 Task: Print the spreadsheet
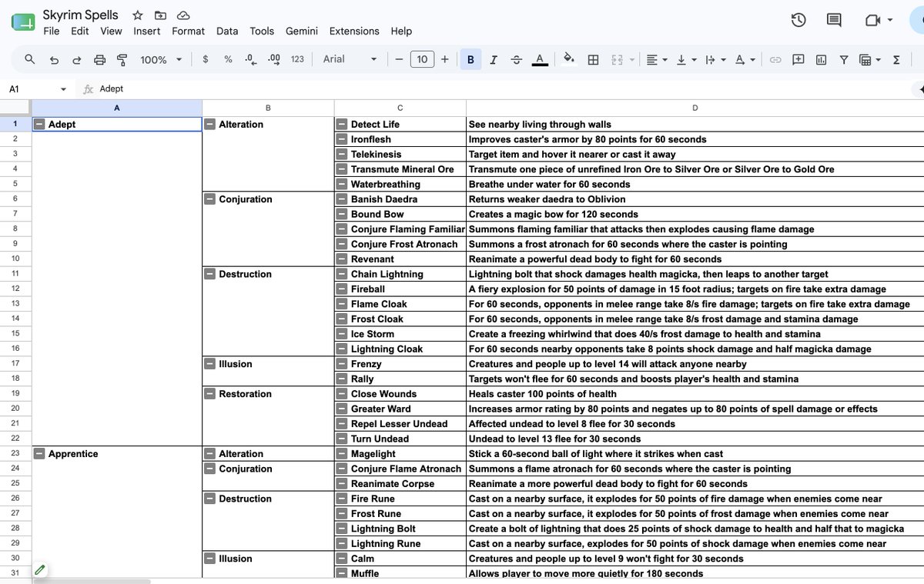click(99, 59)
